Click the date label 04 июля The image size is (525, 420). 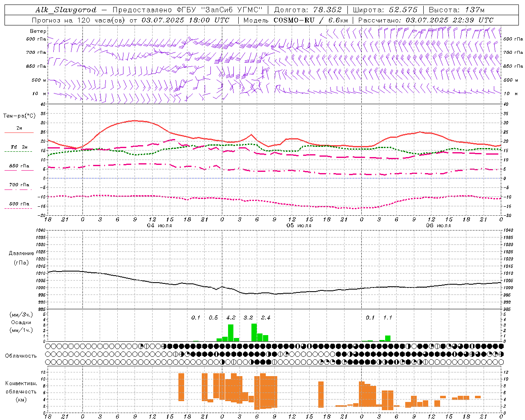pyautogui.click(x=159, y=226)
